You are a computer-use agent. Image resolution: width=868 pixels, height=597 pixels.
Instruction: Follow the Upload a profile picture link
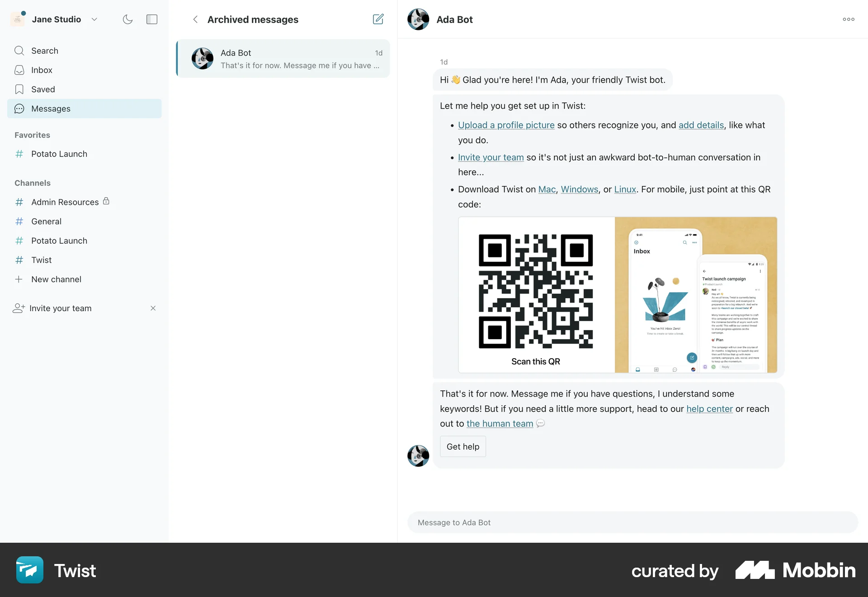[x=506, y=125]
